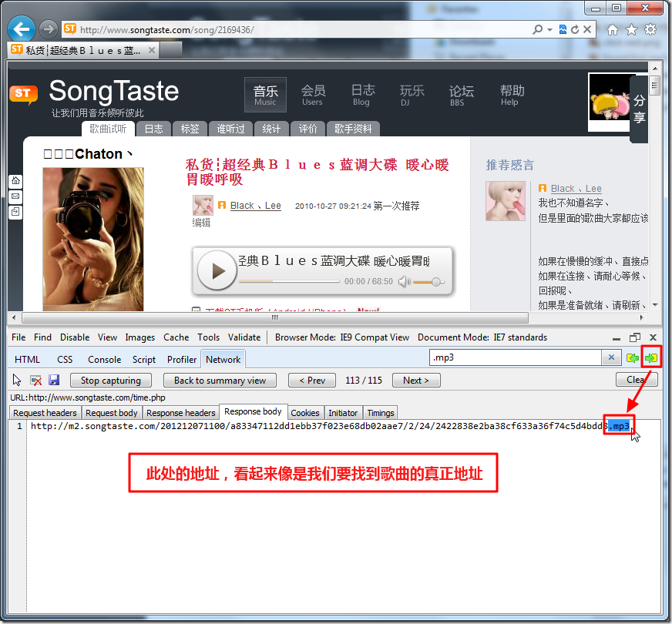Click Back to summary view button
This screenshot has height=624, width=672.
tap(220, 381)
